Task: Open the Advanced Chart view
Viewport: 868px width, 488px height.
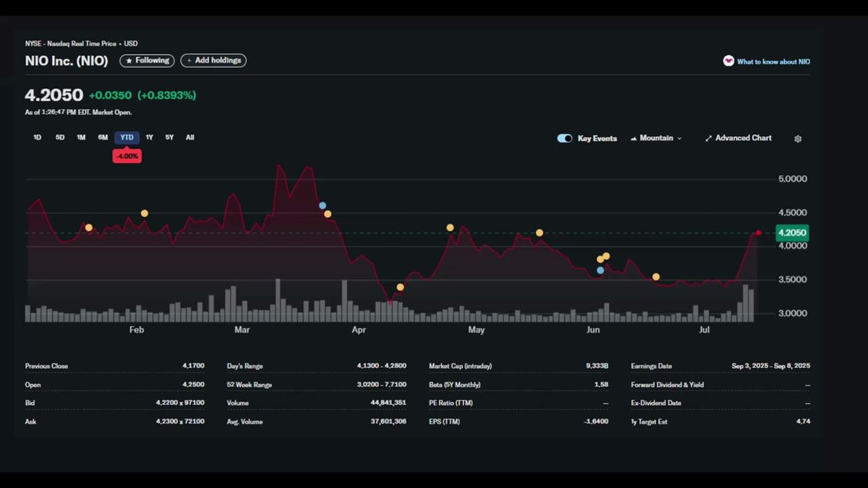Action: (x=739, y=138)
